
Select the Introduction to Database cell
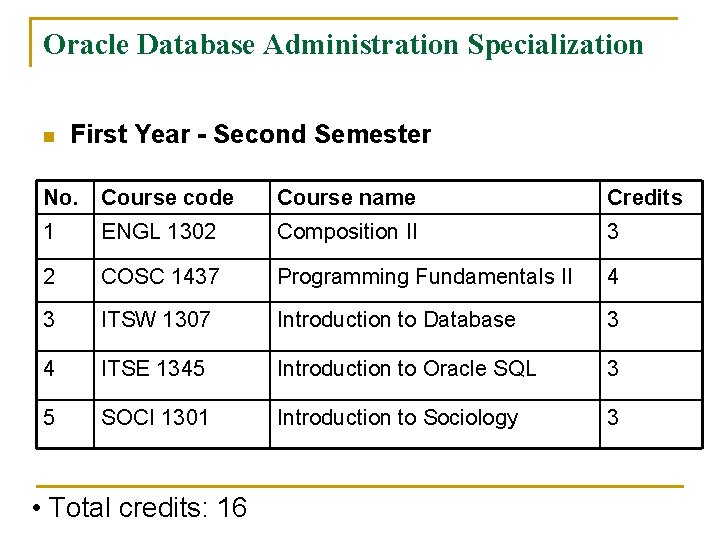tap(396, 320)
